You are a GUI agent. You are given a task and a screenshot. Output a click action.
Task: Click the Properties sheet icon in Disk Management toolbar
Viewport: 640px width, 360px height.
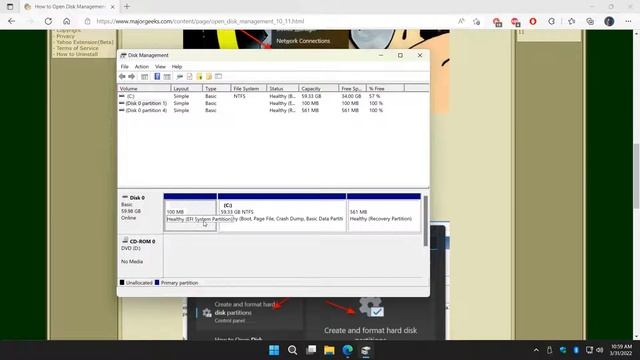pos(189,76)
